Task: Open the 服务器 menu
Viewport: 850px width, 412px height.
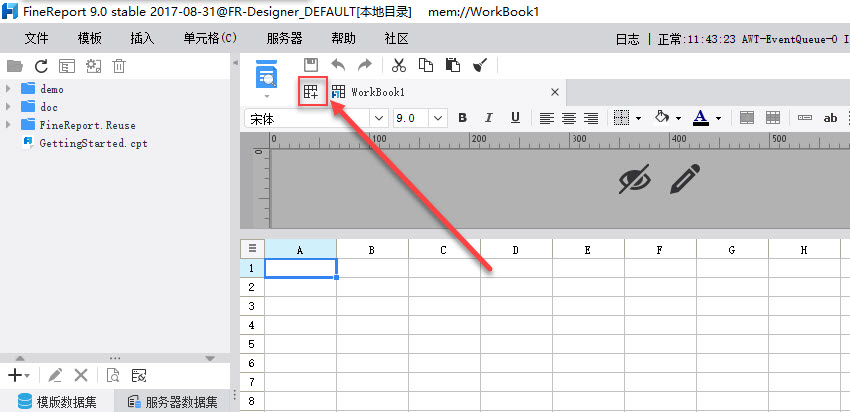Action: [284, 38]
